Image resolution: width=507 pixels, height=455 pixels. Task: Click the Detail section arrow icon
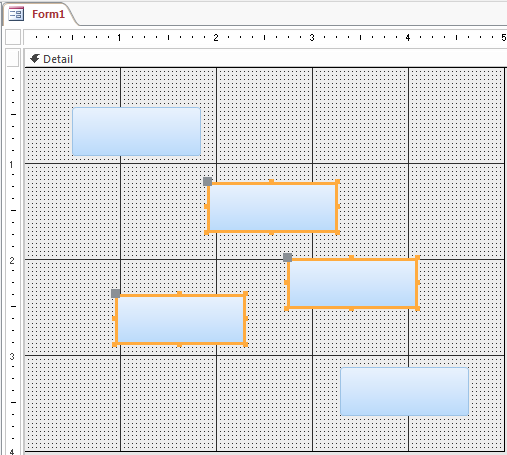[35, 59]
